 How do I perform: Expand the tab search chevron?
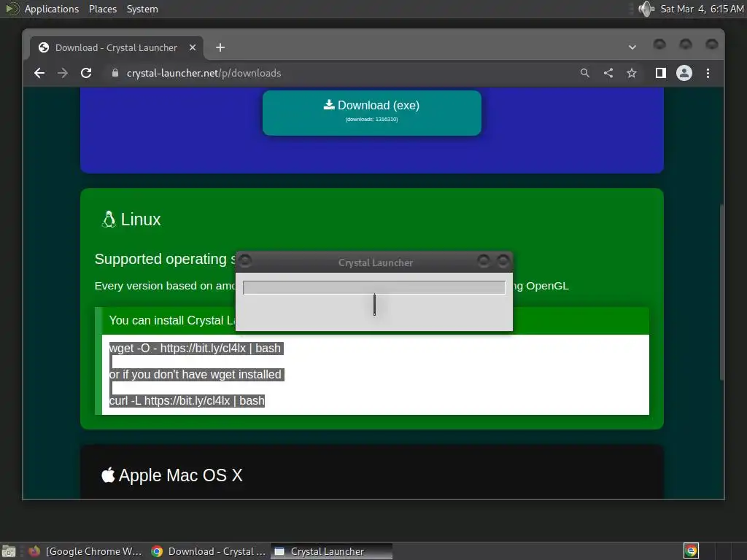click(x=632, y=47)
